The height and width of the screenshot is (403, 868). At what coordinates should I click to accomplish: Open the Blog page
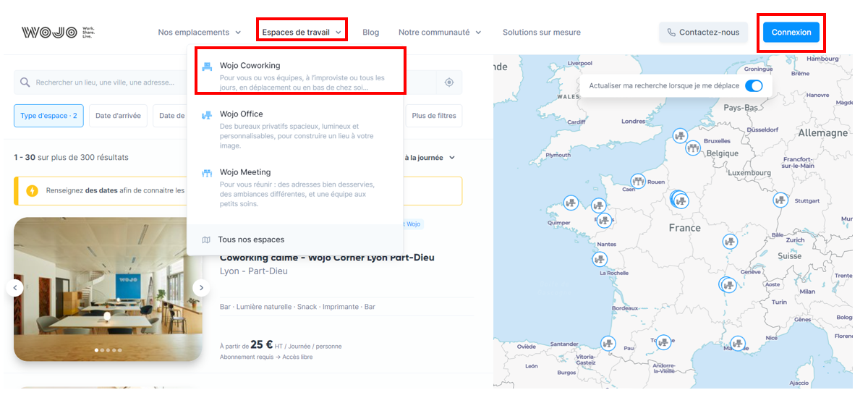point(370,32)
